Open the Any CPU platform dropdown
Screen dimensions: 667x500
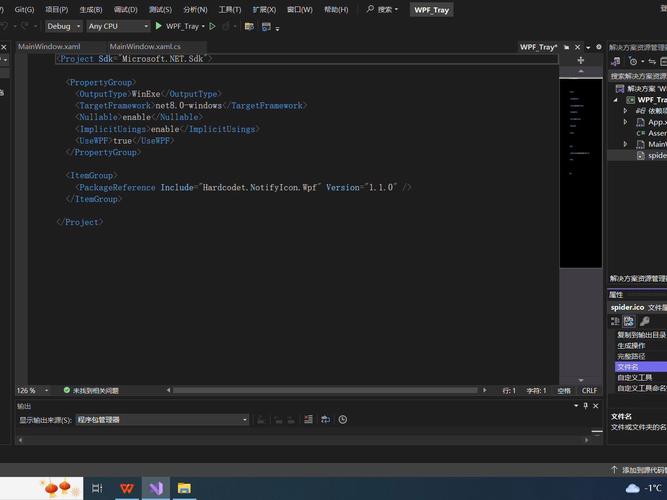click(116, 26)
